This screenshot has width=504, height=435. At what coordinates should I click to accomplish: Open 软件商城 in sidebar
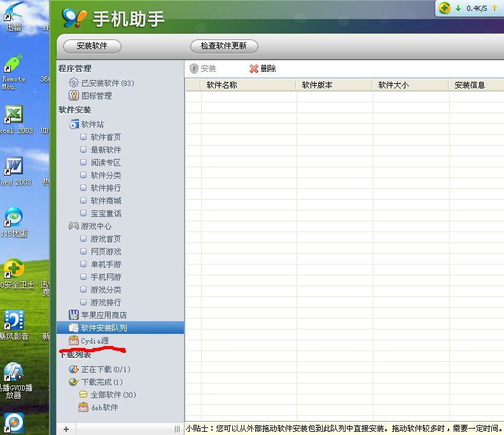click(x=101, y=201)
